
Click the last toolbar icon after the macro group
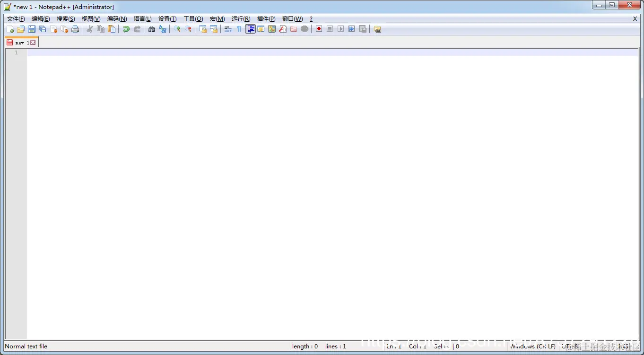coord(377,29)
